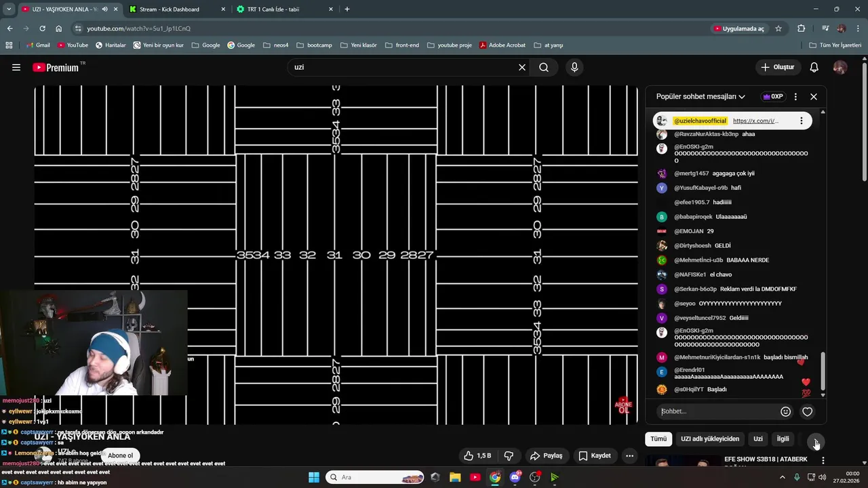This screenshot has width=868, height=488.
Task: Click the voice search microphone icon
Action: 574,67
